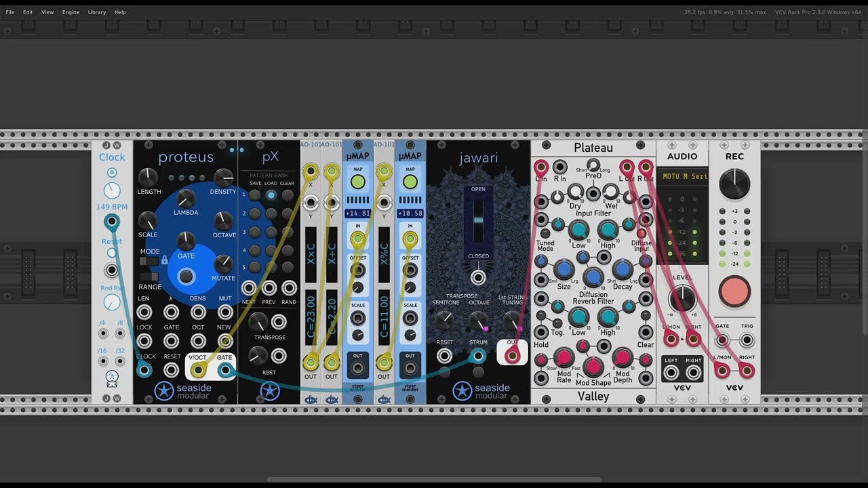Toggle the Proteus lock icon
The height and width of the screenshot is (488, 868).
(x=164, y=260)
